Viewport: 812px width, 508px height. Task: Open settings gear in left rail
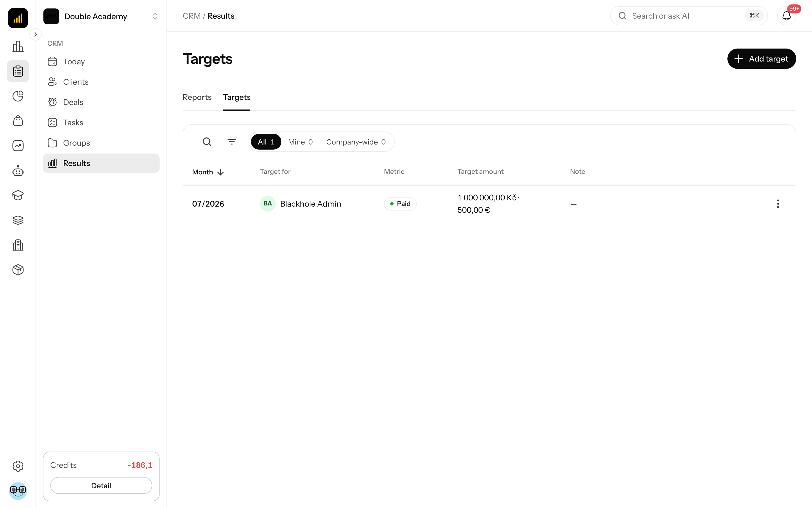pyautogui.click(x=18, y=466)
